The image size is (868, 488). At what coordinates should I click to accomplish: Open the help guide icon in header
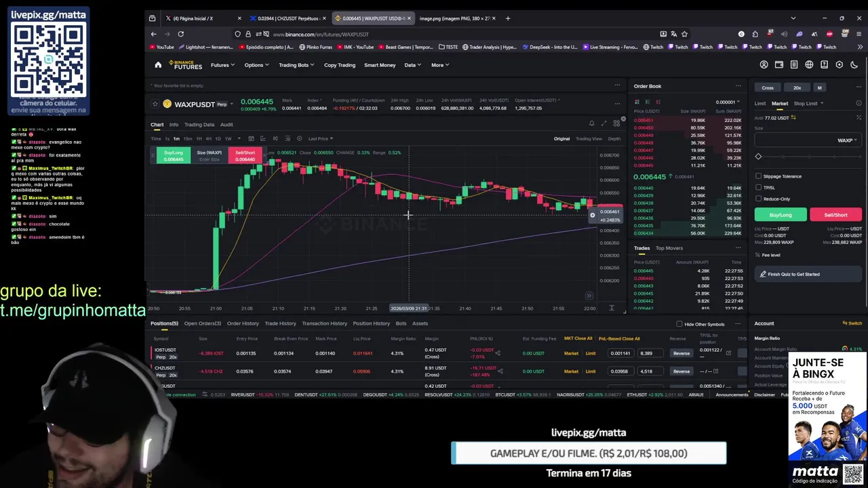(824, 65)
